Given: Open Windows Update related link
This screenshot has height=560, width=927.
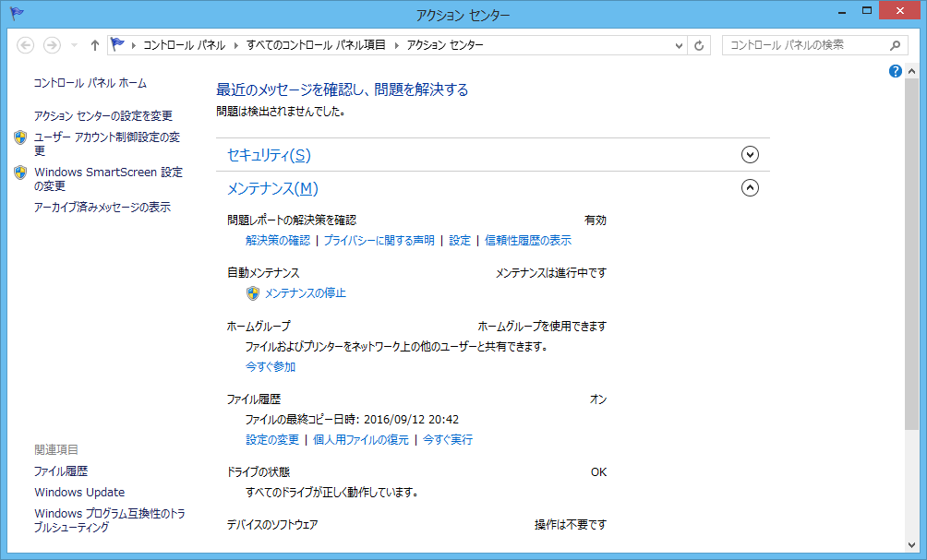Looking at the screenshot, I should click(x=79, y=493).
